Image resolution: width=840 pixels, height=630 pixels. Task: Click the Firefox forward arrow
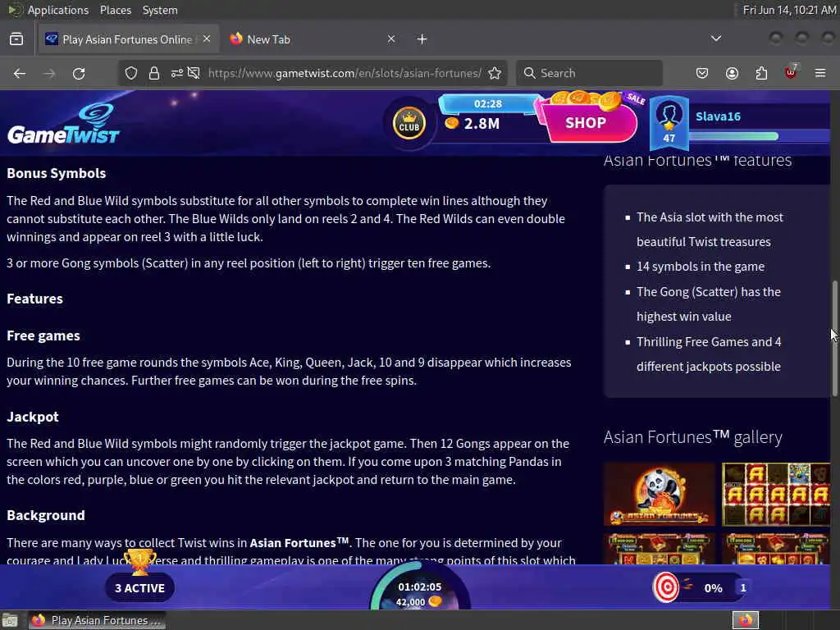click(x=49, y=73)
